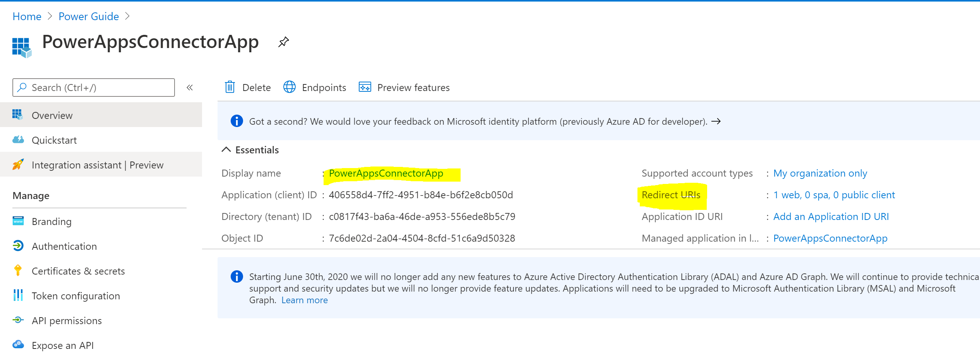Open Authentication via its sidebar icon
The image size is (980, 352).
pyautogui.click(x=18, y=246)
